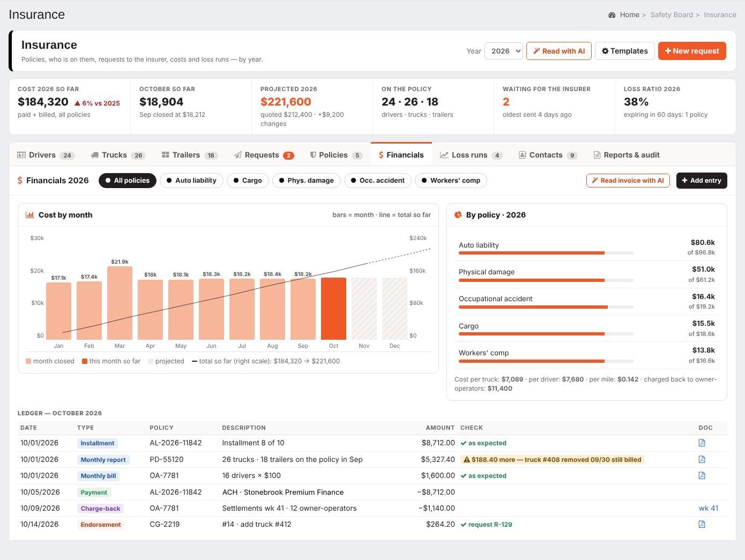The height and width of the screenshot is (560, 745).
Task: Select the Occ. accident filter chip
Action: pos(378,181)
